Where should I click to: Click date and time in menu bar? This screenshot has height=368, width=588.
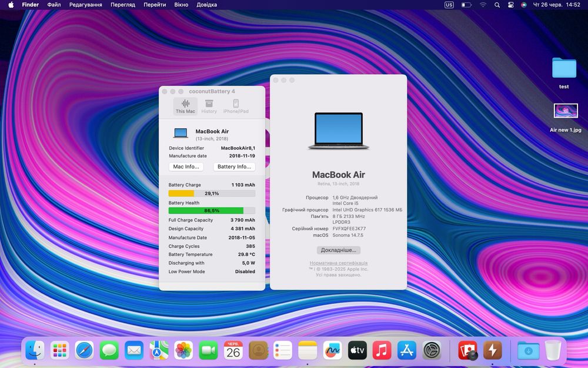coord(556,5)
